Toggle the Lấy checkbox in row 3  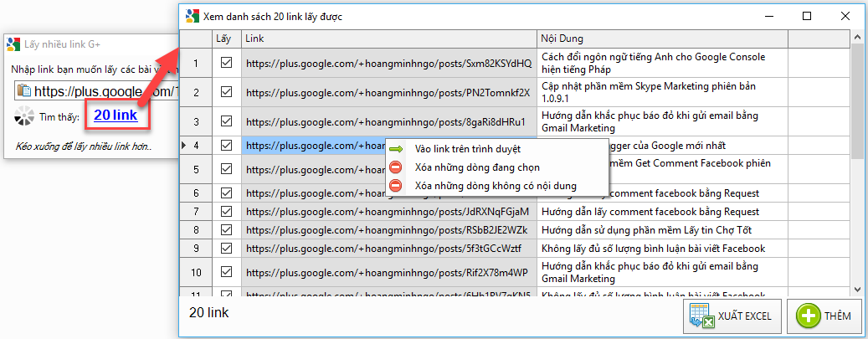coord(226,121)
